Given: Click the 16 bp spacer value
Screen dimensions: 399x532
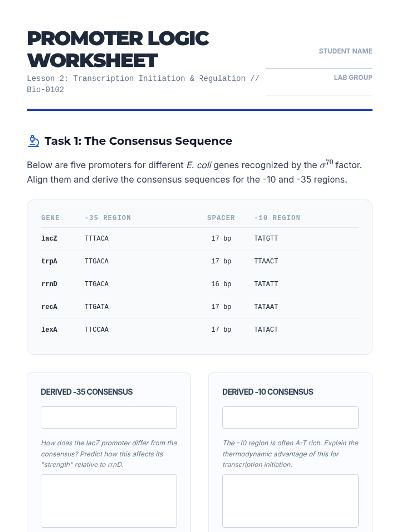Looking at the screenshot, I should [221, 284].
